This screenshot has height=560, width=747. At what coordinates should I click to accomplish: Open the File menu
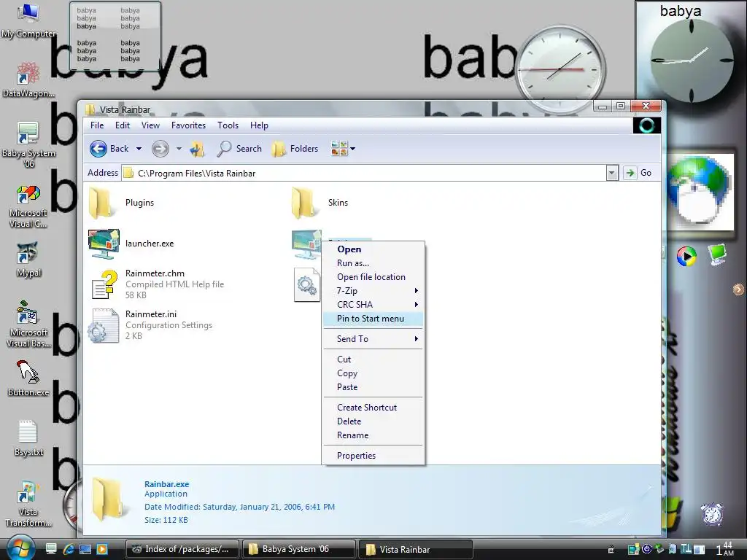[97, 125]
